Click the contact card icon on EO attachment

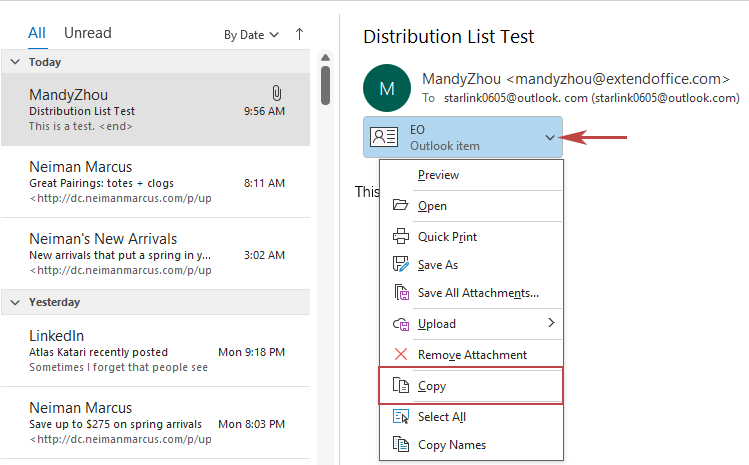tap(384, 138)
